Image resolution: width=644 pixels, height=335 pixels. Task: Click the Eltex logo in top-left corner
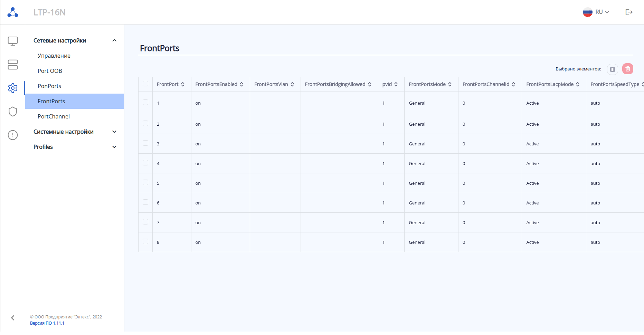[13, 12]
